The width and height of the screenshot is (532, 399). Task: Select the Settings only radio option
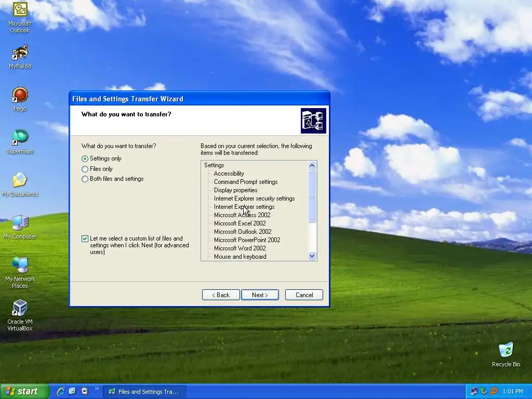tap(101, 158)
